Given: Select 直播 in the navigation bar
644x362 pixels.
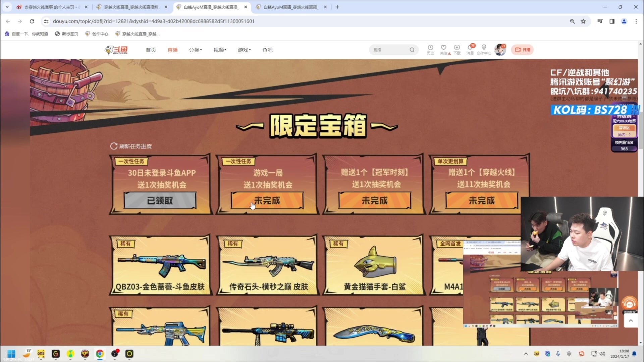Looking at the screenshot, I should pos(172,50).
